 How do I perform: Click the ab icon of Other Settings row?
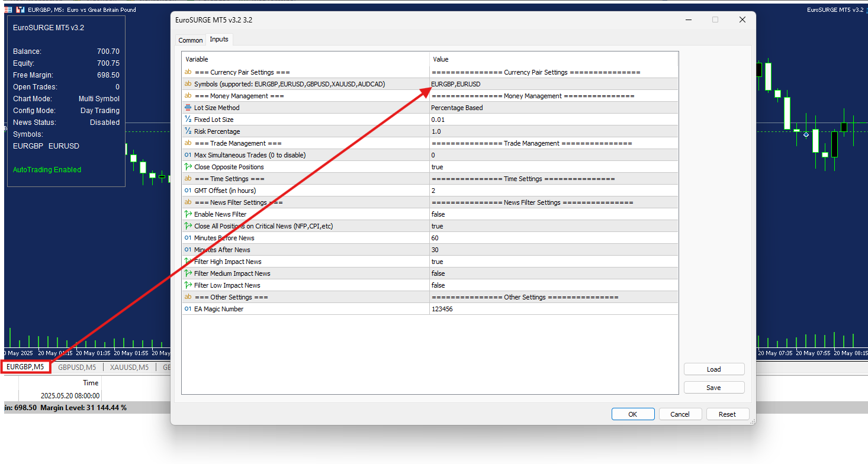(x=188, y=297)
